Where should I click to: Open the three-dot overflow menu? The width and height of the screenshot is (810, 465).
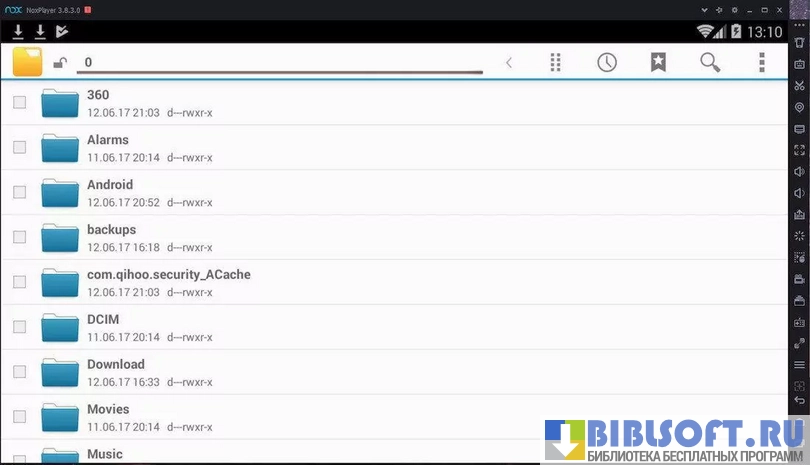coord(762,62)
